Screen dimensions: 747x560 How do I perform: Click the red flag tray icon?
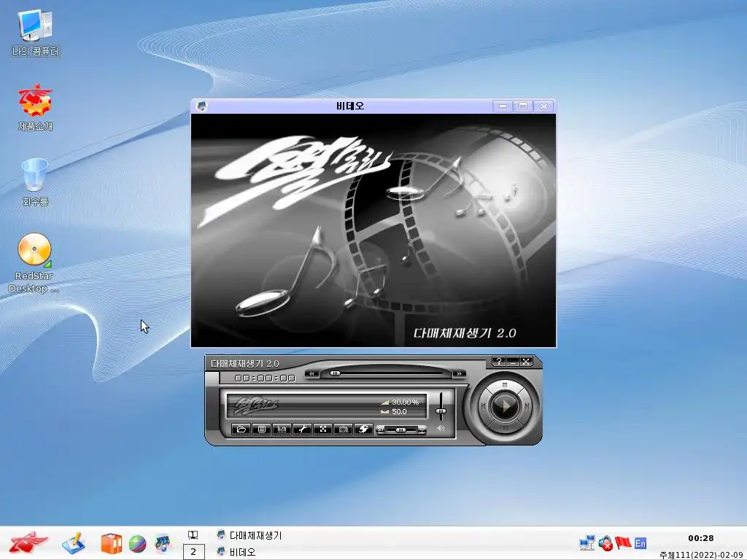[x=623, y=542]
